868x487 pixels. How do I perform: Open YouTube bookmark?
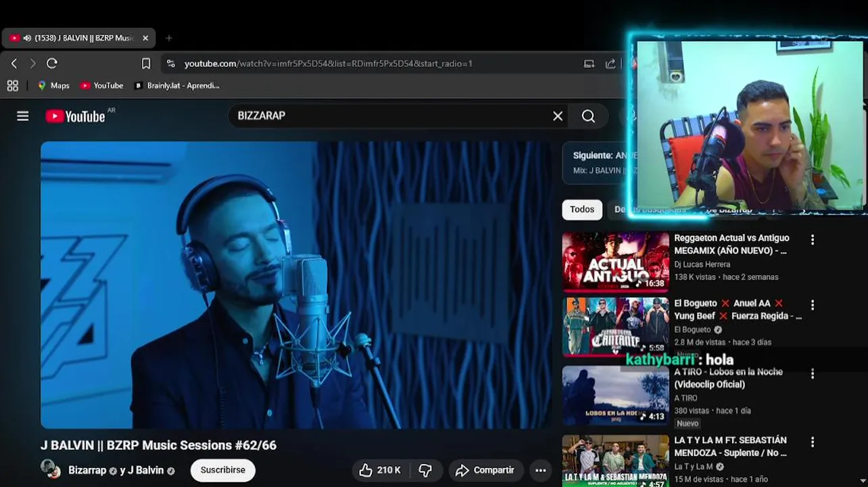[102, 85]
